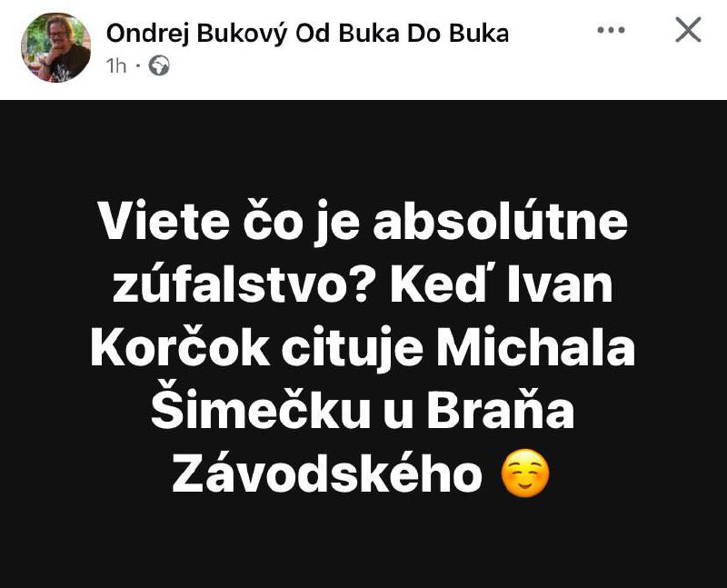727x588 pixels.
Task: Click the globe public-audience icon
Action: 159,65
